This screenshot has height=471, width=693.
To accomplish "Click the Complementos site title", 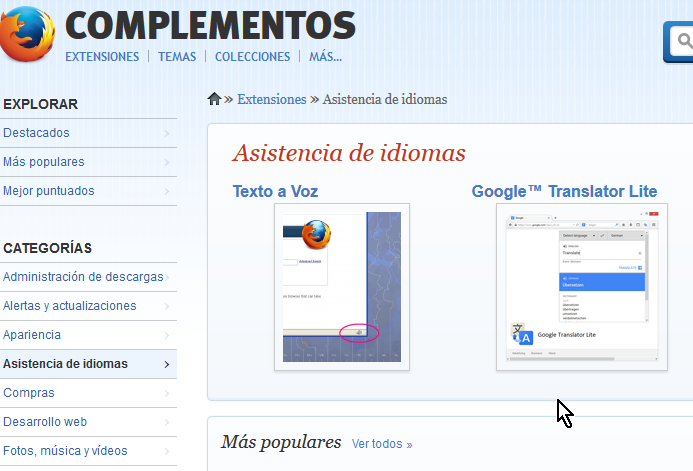I will pyautogui.click(x=210, y=26).
